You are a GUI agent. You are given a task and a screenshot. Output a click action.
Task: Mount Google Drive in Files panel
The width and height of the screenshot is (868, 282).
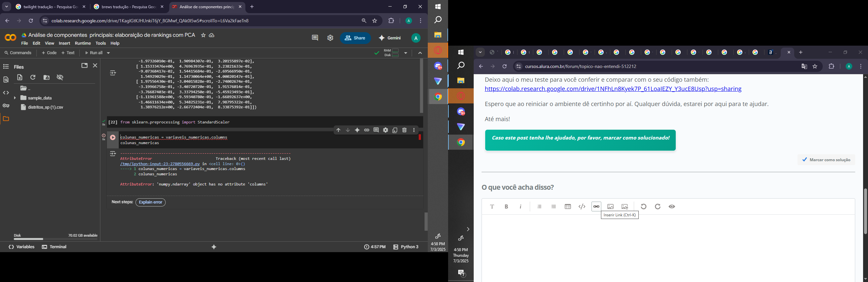[x=47, y=77]
